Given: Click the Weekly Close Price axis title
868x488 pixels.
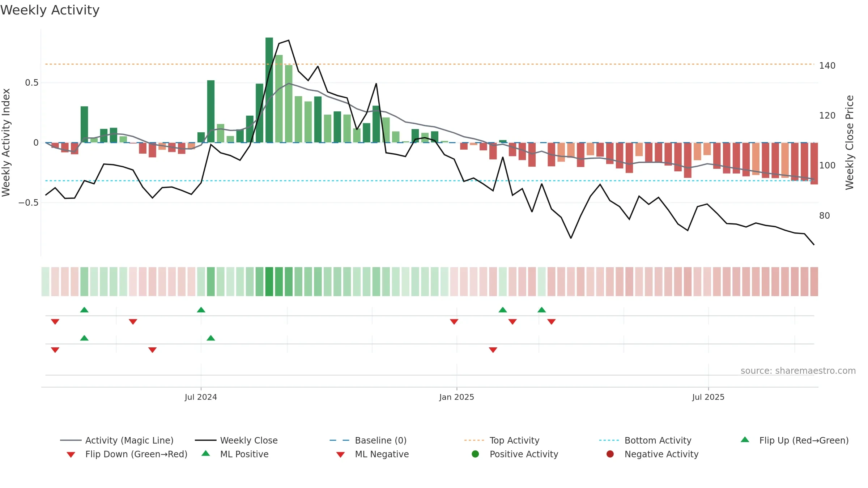Looking at the screenshot, I should point(849,142).
